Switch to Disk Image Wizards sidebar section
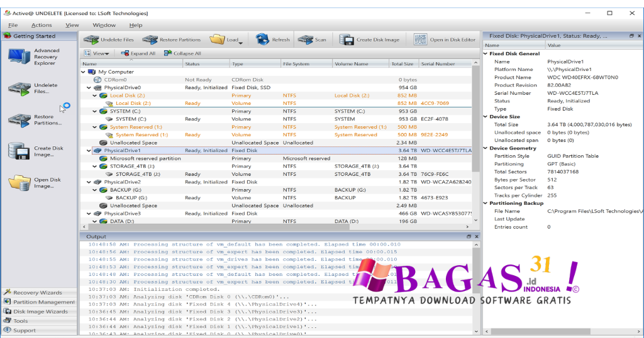 [x=39, y=312]
